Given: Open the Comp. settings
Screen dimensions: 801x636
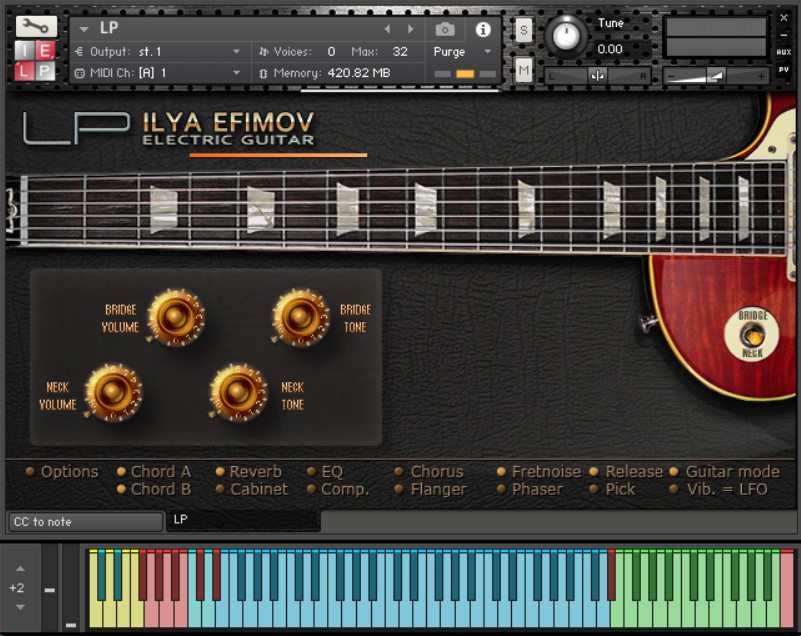Looking at the screenshot, I should [338, 489].
